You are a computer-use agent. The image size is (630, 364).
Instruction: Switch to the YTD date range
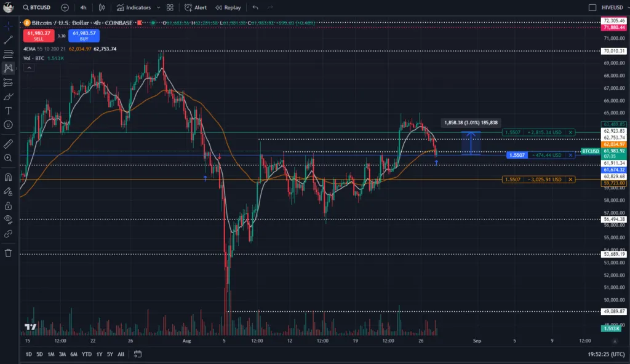click(86, 354)
